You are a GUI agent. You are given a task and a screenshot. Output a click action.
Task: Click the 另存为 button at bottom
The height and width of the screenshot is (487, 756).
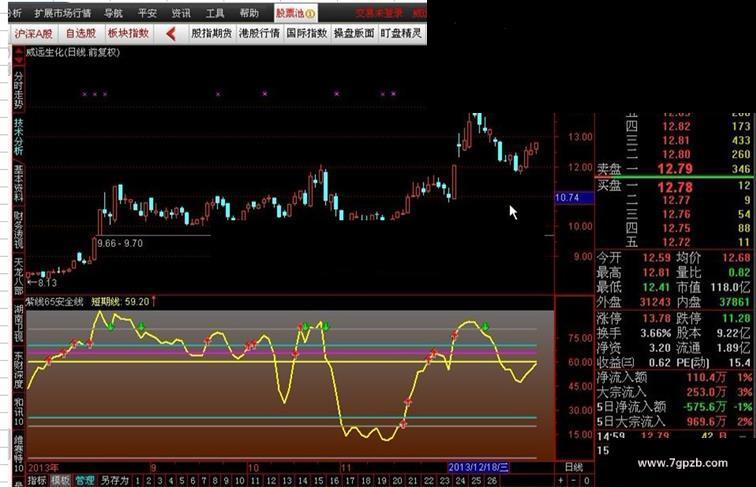(114, 480)
